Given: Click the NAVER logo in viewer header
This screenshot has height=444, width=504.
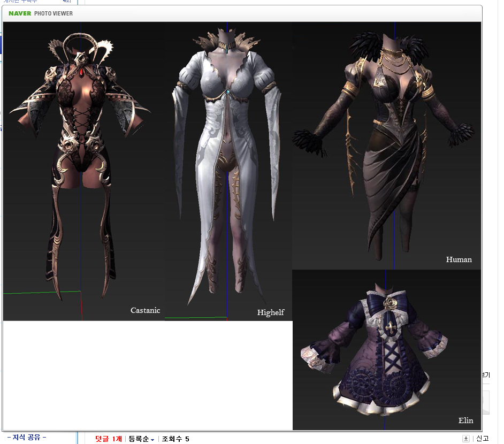Looking at the screenshot, I should point(20,13).
